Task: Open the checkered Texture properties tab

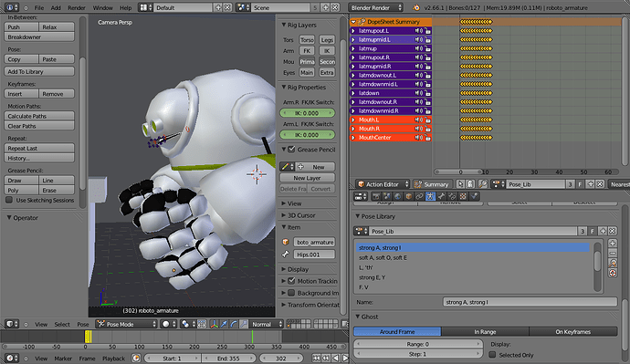Action: (463, 196)
